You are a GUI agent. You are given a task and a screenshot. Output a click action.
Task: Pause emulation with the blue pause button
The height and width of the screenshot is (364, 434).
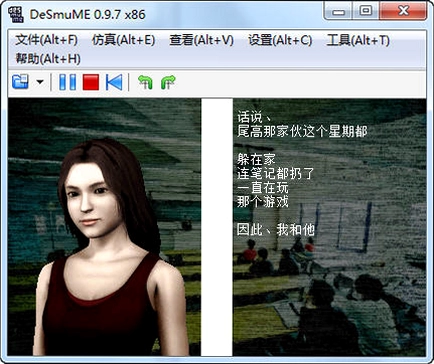67,82
